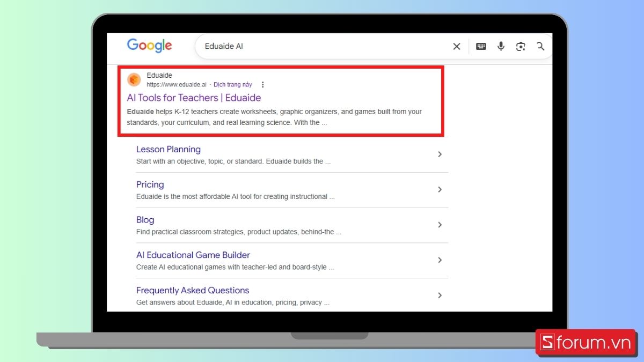
Task: Click the Eduaide site name text
Action: click(x=159, y=76)
